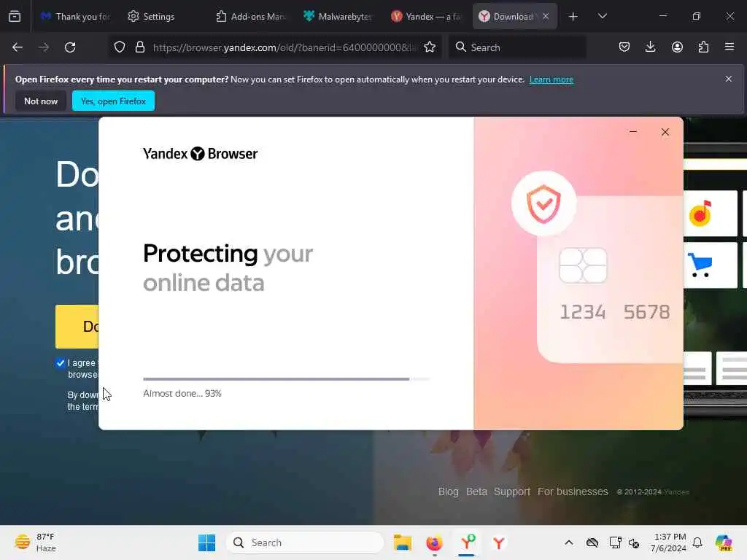Viewport: 747px width, 560px height.
Task: Open the Learn more link
Action: point(551,79)
